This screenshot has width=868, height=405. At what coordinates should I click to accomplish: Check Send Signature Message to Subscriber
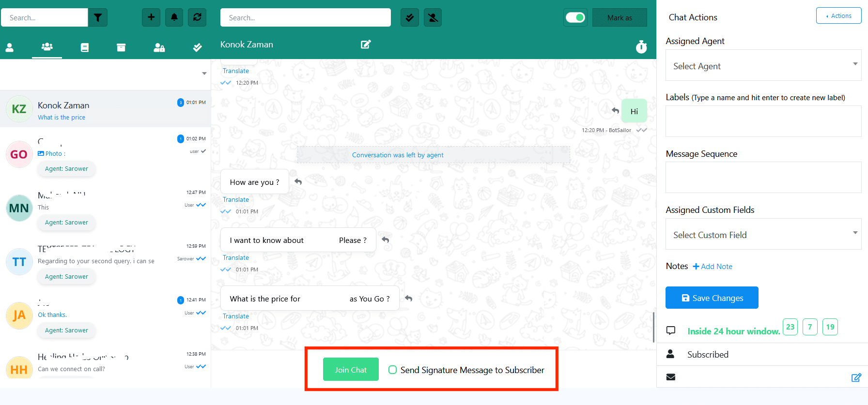point(393,370)
